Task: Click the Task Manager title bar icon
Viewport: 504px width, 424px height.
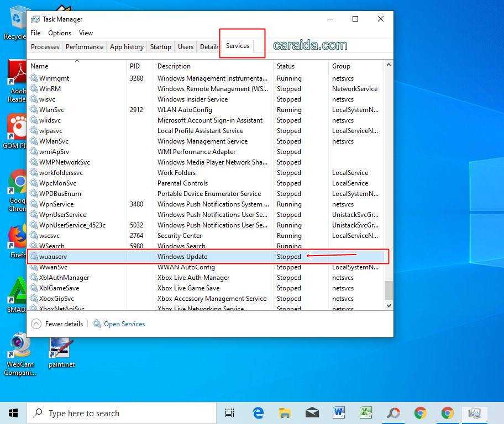Action: (x=35, y=19)
